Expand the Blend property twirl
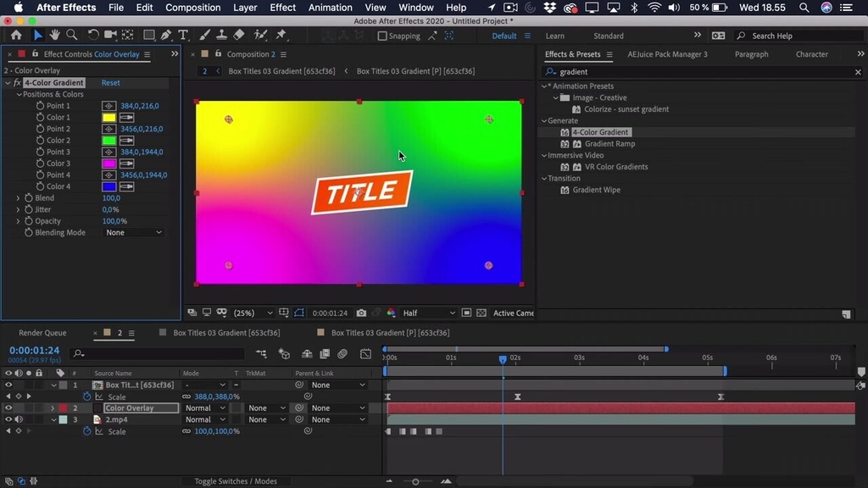This screenshot has width=868, height=488. (x=19, y=198)
